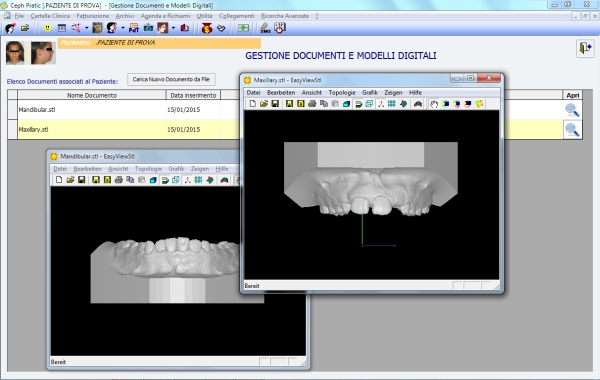Toggle the grid icon in Maxillary.stl toolbar
The width and height of the screenshot is (600, 380).
[391, 104]
